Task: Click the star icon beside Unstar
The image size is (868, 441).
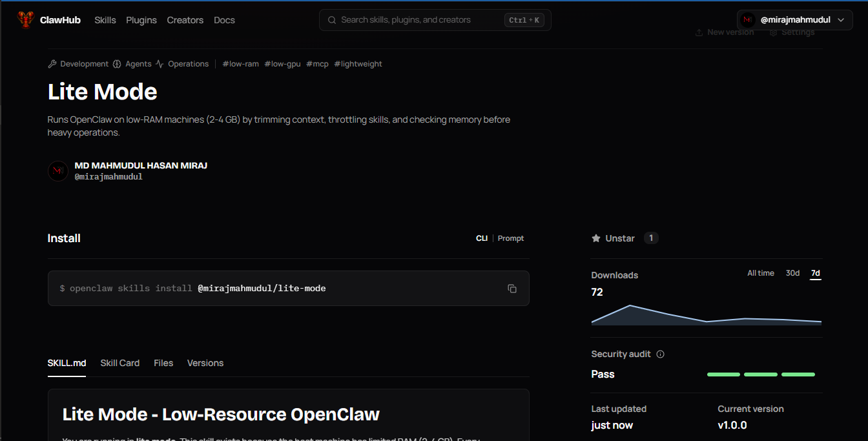Action: coord(595,238)
